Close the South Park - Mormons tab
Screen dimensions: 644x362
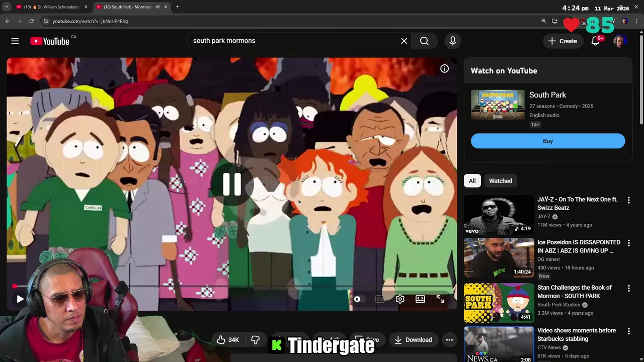[x=166, y=7]
